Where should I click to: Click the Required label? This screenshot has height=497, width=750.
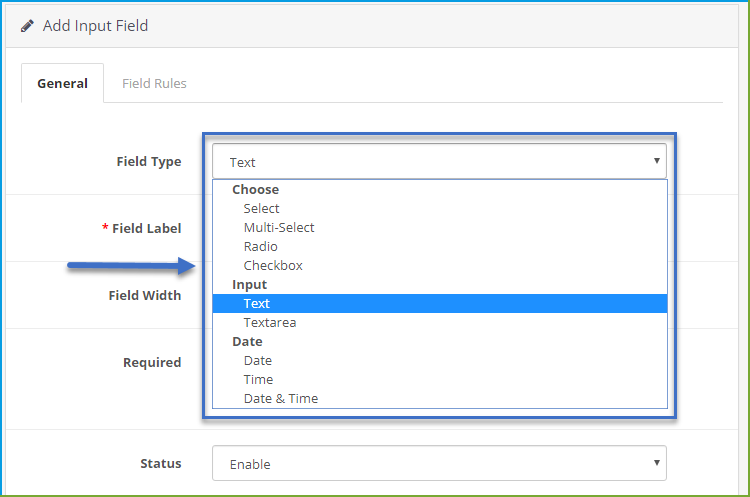click(x=152, y=363)
